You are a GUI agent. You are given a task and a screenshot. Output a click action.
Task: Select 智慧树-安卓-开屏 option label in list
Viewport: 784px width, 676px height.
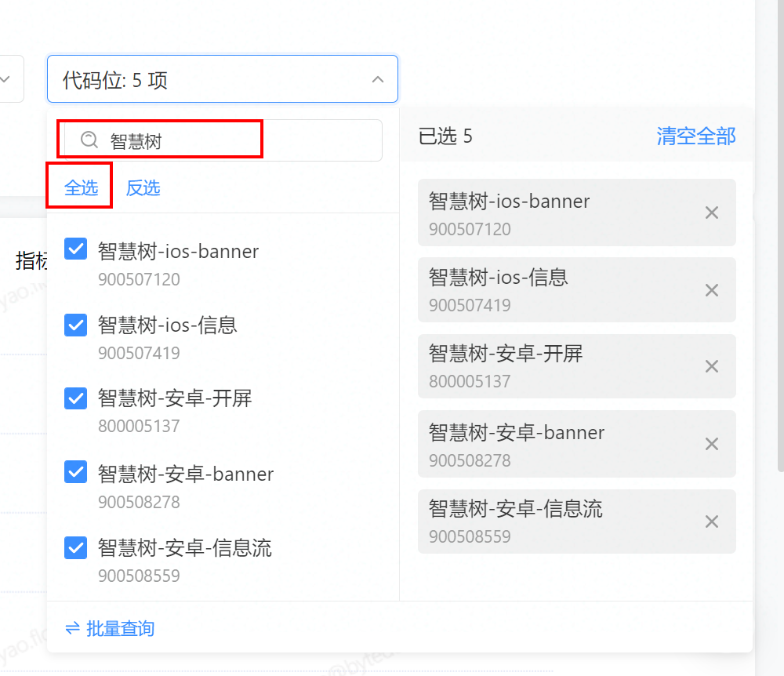point(175,398)
